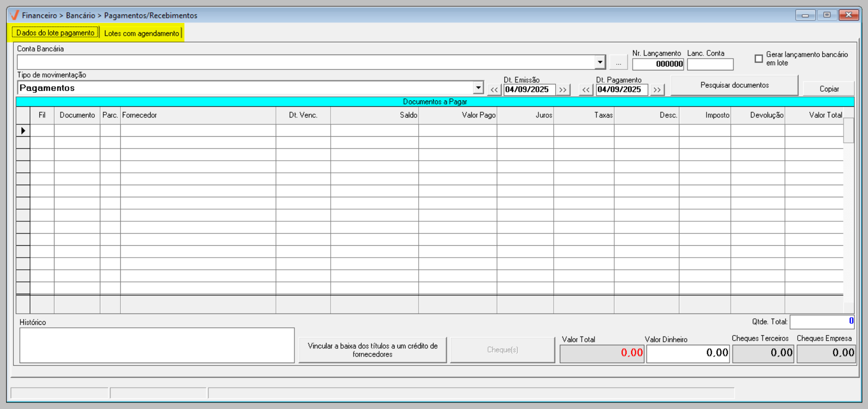Click the Valor Total amount field
Image resolution: width=868 pixels, height=409 pixels.
pos(602,353)
